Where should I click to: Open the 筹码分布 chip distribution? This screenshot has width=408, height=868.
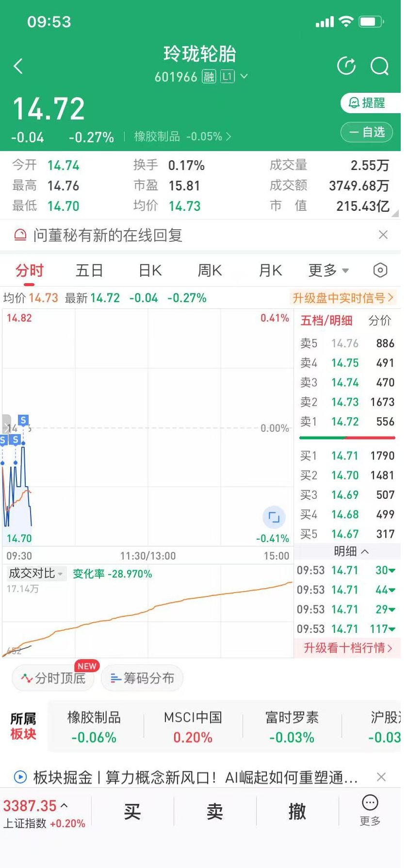click(x=142, y=678)
